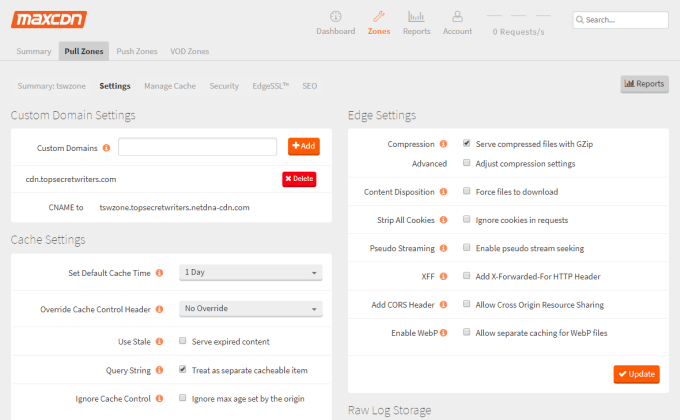Open the Manage Cache tab
The width and height of the screenshot is (680, 420).
click(170, 86)
